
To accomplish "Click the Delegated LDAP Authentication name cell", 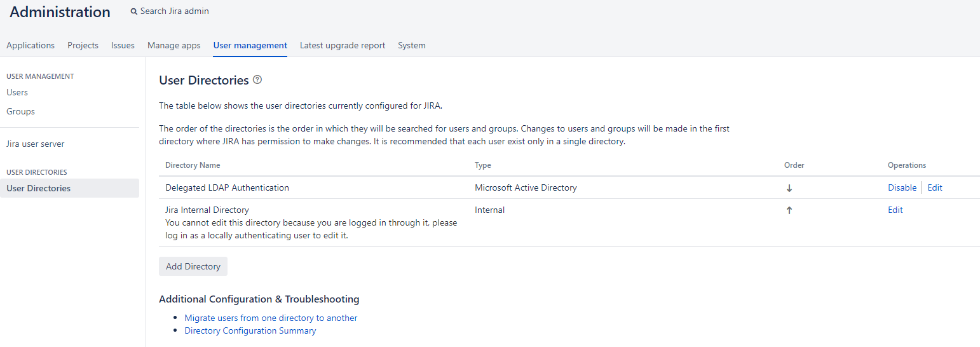I will point(227,187).
